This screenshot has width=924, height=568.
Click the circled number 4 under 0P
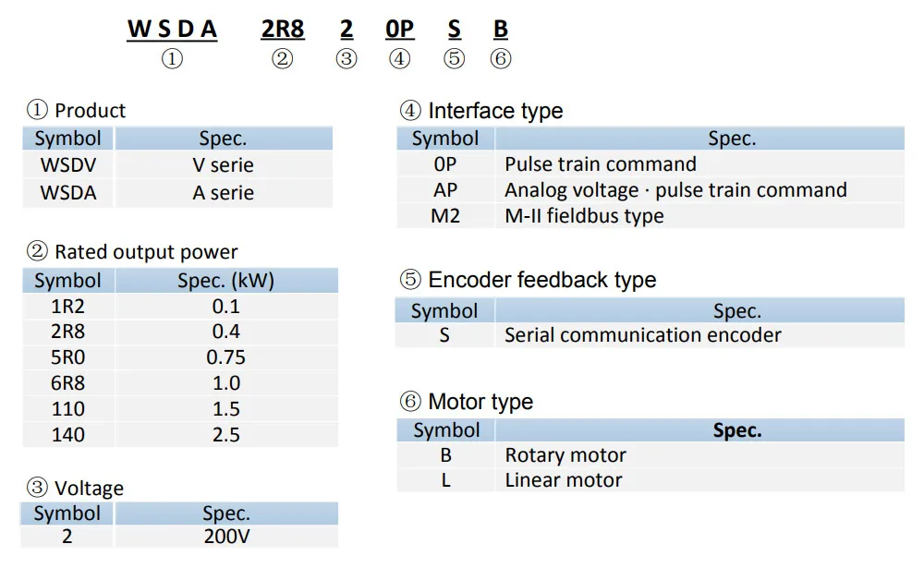pos(399,59)
